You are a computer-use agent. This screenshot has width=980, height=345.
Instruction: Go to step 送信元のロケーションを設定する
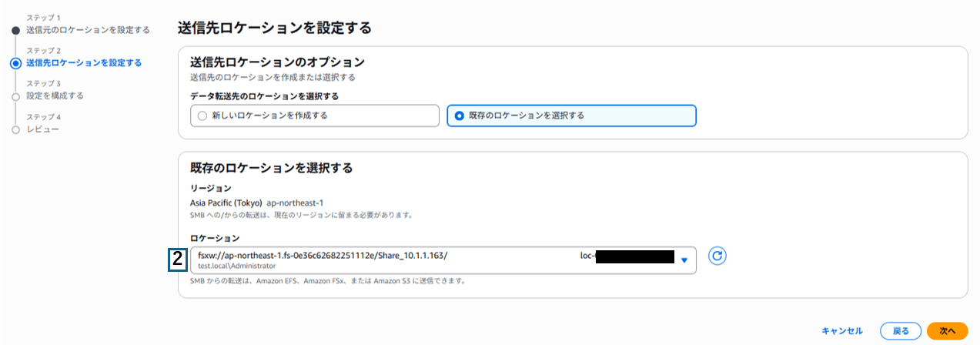pos(88,30)
